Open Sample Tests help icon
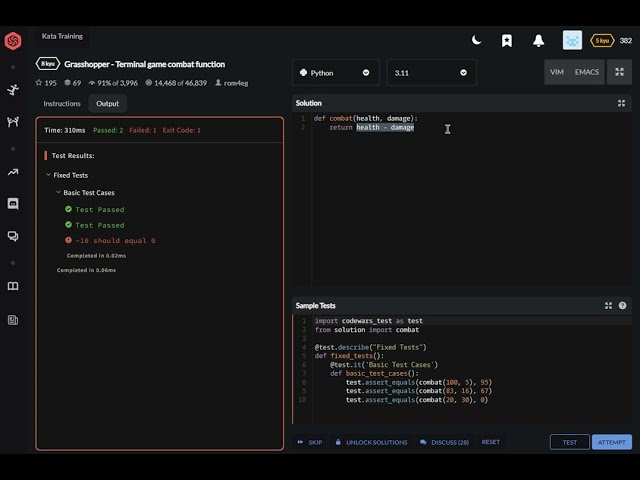 [x=622, y=306]
